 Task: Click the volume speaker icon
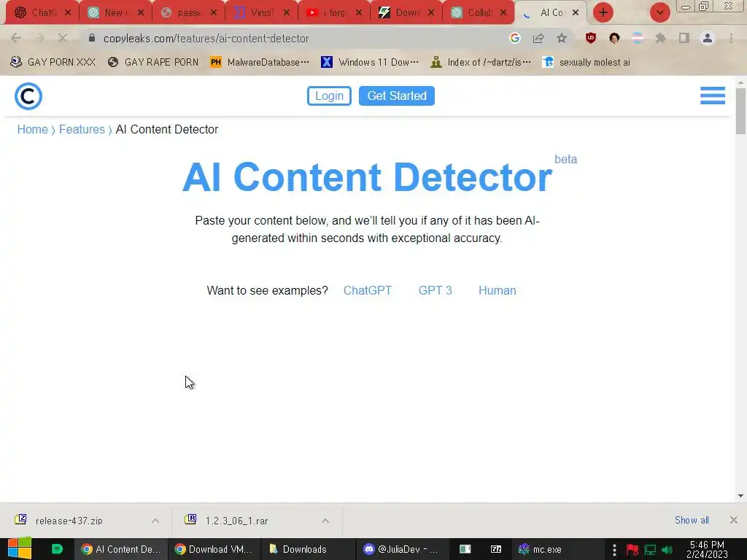tap(667, 550)
